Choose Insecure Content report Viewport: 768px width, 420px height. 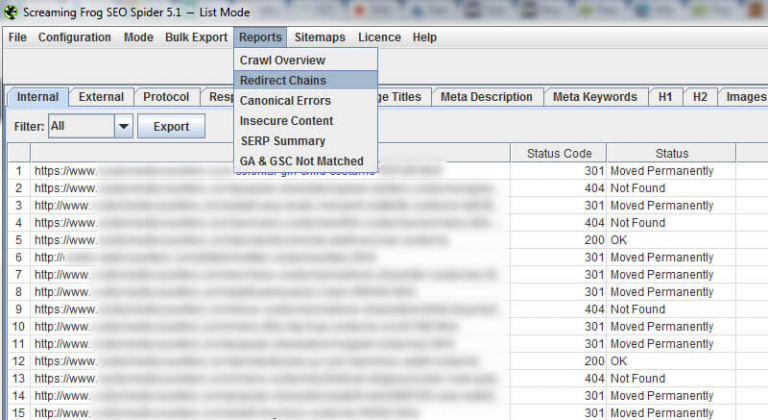coord(306,121)
